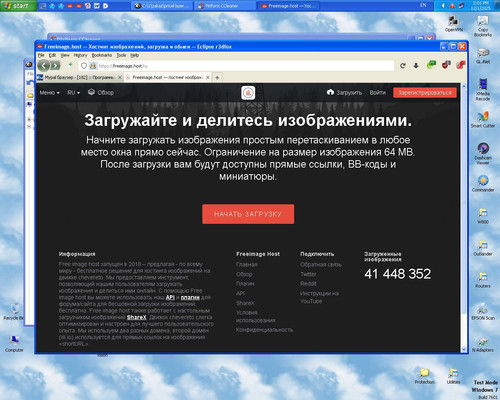Click the green extension icon in toolbar

click(431, 65)
